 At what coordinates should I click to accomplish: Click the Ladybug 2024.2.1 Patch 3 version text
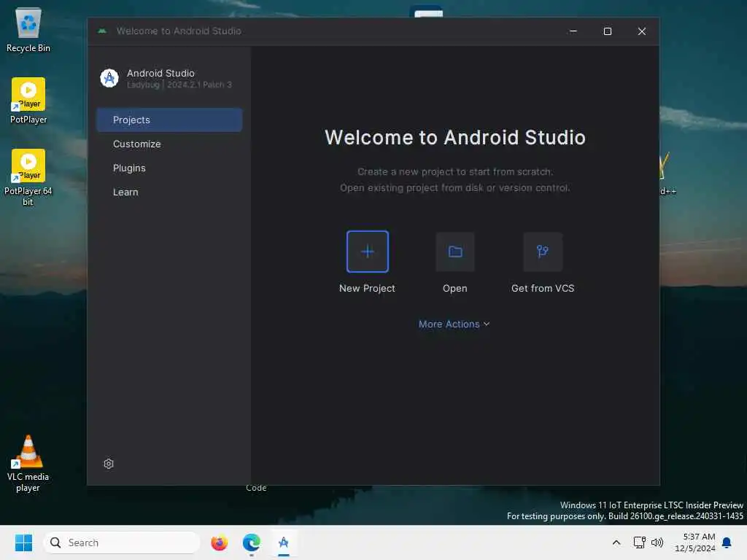click(179, 85)
